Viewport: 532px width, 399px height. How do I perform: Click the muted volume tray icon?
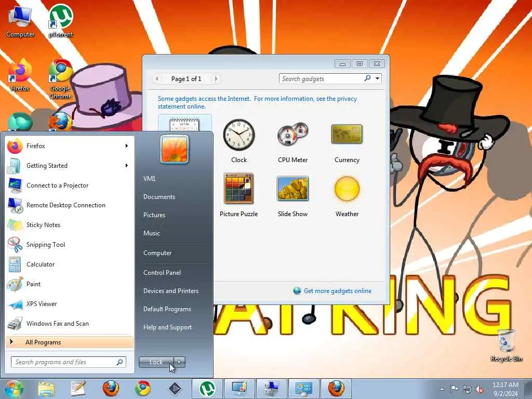coord(480,390)
